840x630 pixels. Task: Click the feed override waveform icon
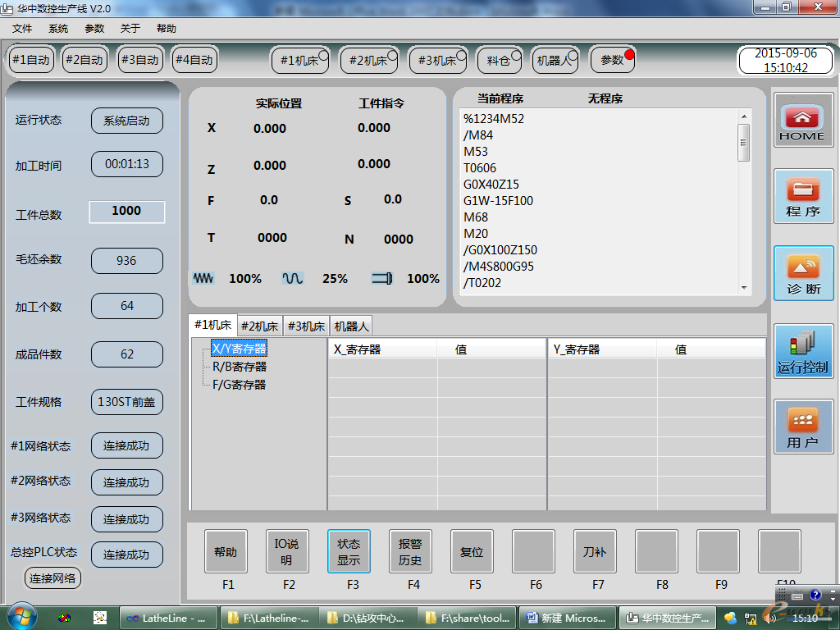(203, 278)
